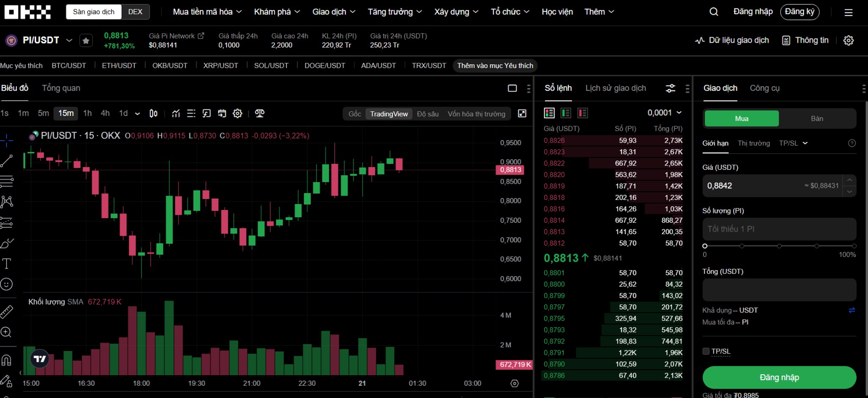The height and width of the screenshot is (398, 868).
Task: Open the search magnifier icon
Action: pyautogui.click(x=714, y=12)
